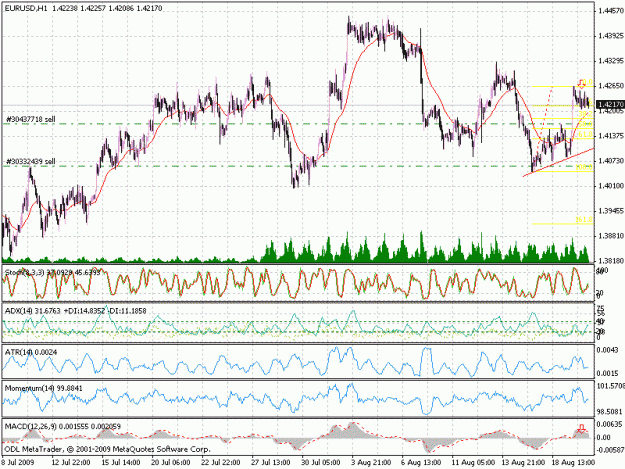The height and width of the screenshot is (469, 625).
Task: Click the 1.38810 price axis label
Action: pyautogui.click(x=611, y=236)
